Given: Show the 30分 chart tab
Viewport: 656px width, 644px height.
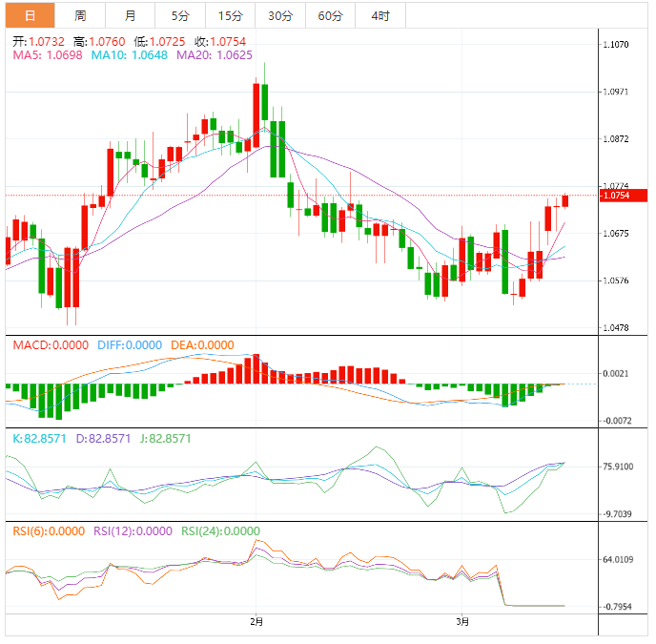Looking at the screenshot, I should [280, 15].
